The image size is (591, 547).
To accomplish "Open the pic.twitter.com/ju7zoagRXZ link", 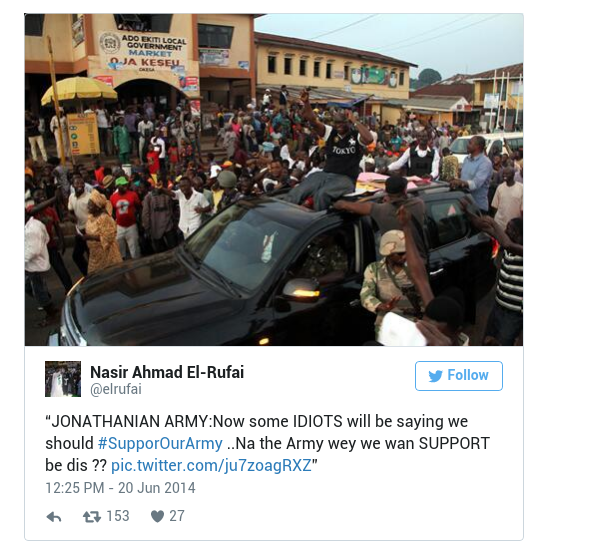I will coord(211,466).
